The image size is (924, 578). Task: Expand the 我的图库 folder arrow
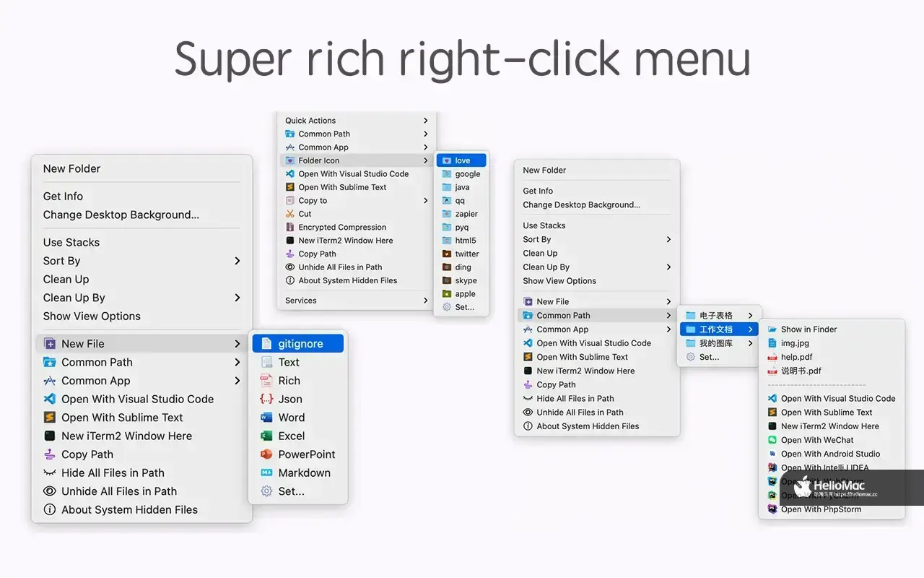coord(751,343)
